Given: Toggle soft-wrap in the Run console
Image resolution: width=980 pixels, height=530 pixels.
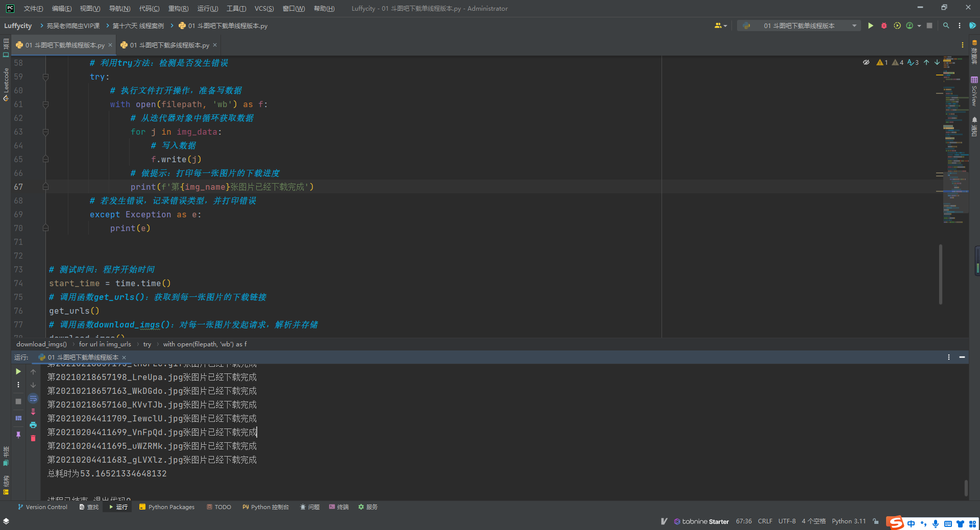Looking at the screenshot, I should pyautogui.click(x=33, y=398).
